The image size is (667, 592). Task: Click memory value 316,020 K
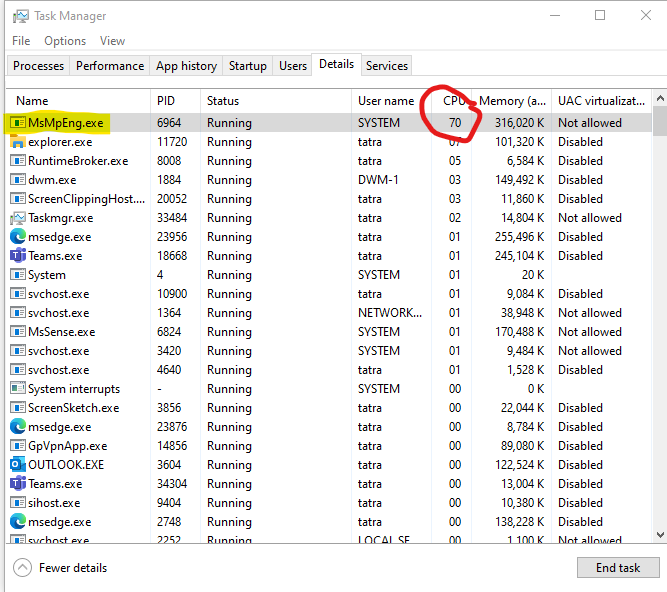519,123
